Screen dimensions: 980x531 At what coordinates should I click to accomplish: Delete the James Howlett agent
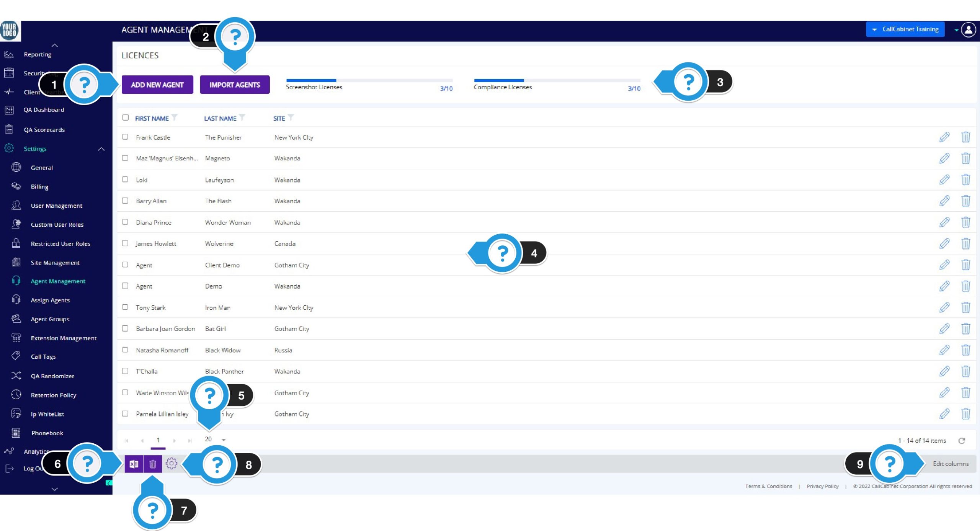pos(965,243)
